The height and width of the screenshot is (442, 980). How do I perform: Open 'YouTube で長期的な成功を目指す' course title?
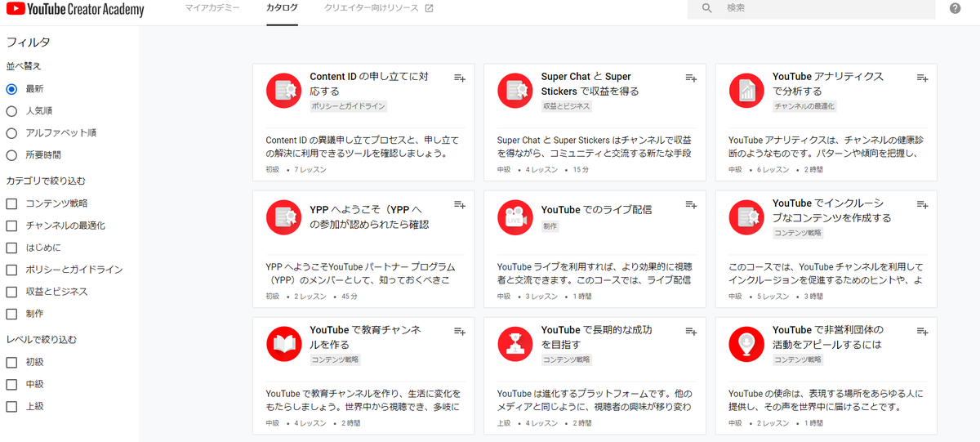click(x=597, y=337)
